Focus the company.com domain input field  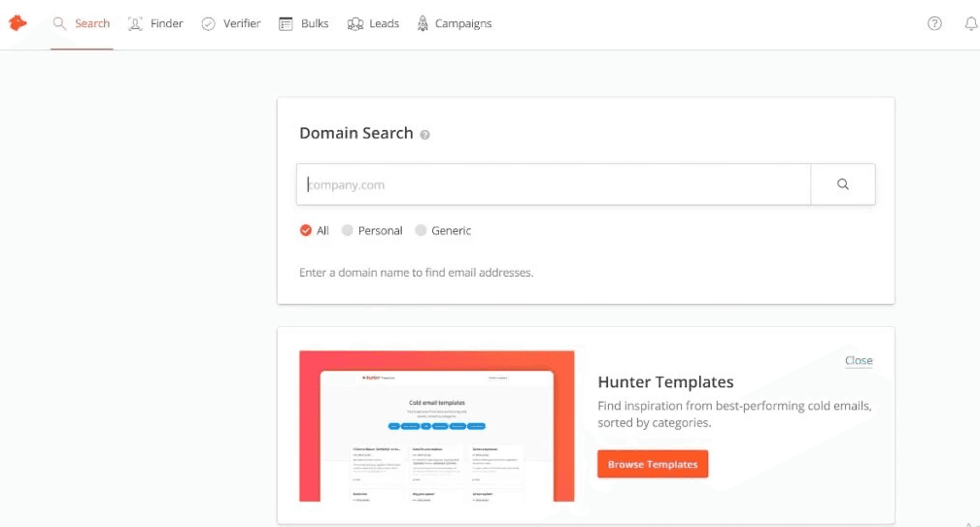click(554, 184)
